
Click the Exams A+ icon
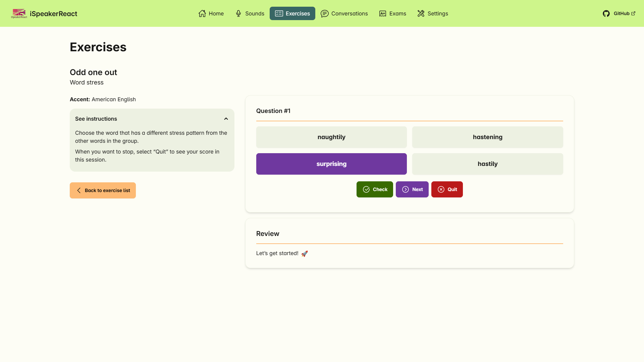(382, 13)
